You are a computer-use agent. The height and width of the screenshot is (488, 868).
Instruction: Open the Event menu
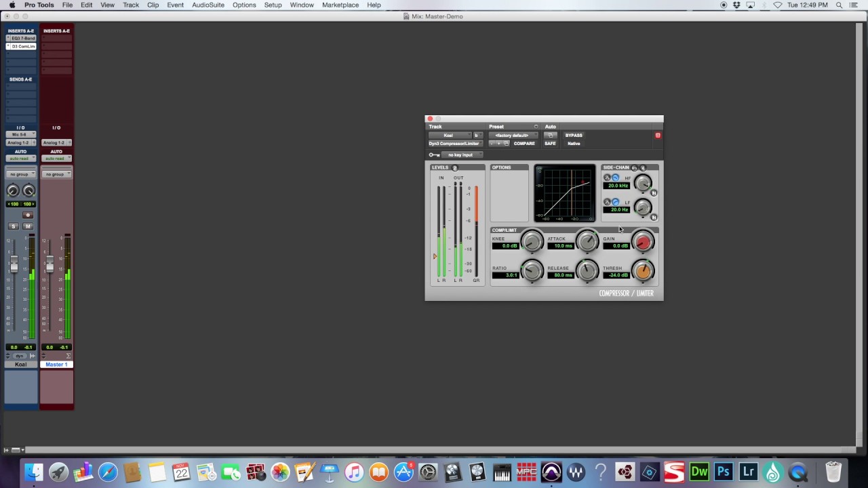point(176,5)
